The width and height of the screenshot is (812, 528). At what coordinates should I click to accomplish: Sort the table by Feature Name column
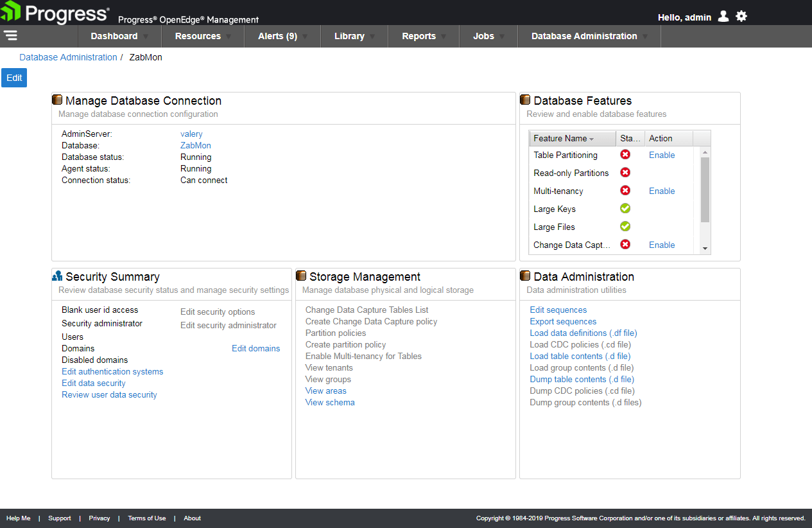[573, 138]
